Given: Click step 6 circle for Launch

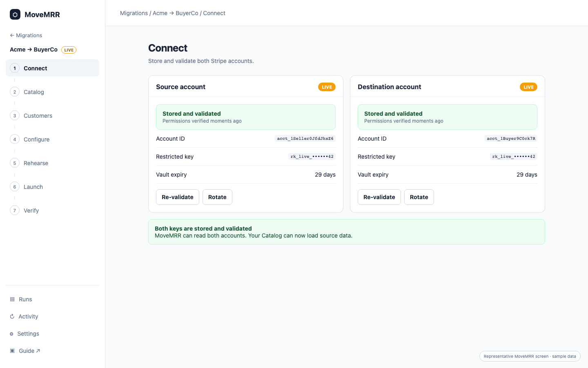Looking at the screenshot, I should [x=15, y=187].
